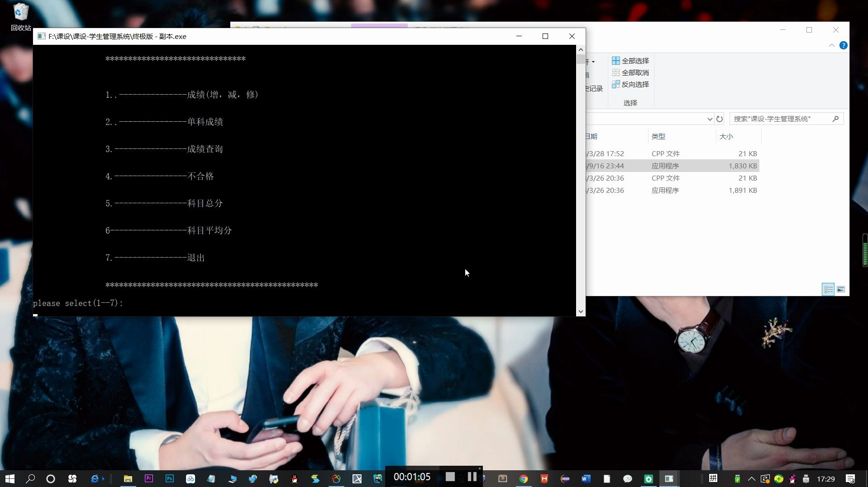Pause the screen recording
The height and width of the screenshot is (487, 868).
click(x=472, y=477)
